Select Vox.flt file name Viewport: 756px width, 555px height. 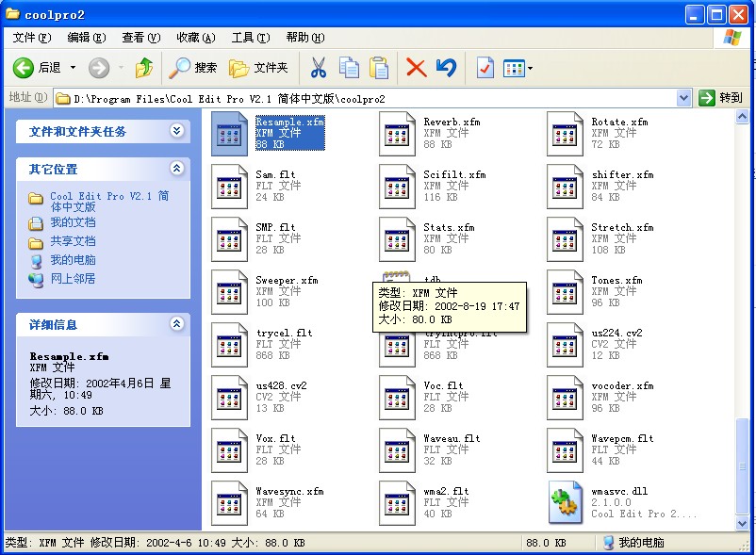pyautogui.click(x=275, y=438)
